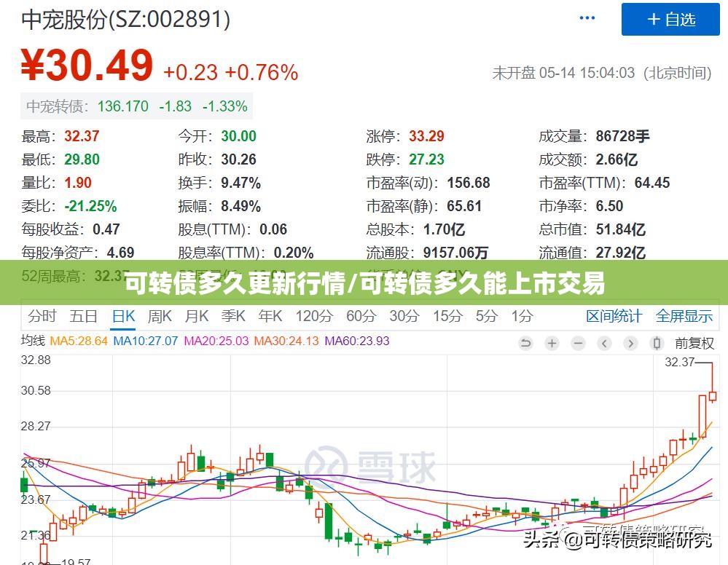This screenshot has height=565, width=728.
Task: Click the 昨收 value 30.26
Action: click(238, 159)
